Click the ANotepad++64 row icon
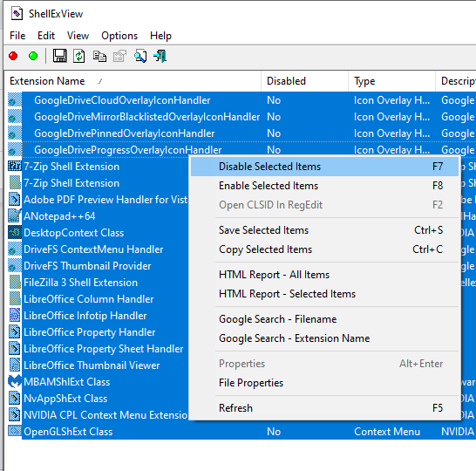476x471 pixels. (x=15, y=216)
